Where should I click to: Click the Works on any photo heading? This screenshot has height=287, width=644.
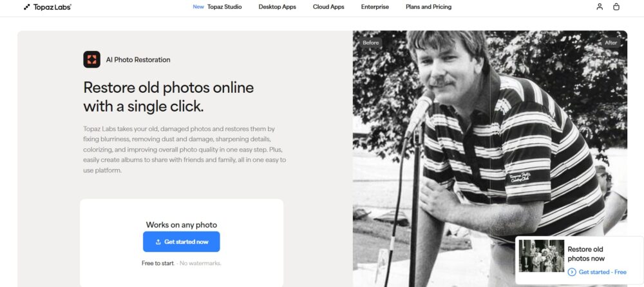[182, 225]
